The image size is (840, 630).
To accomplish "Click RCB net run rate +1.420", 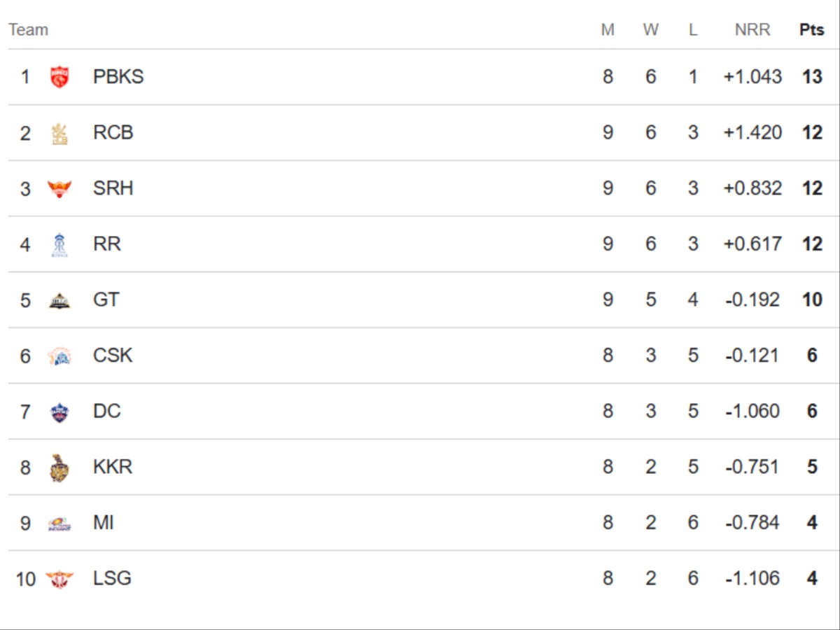I will click(752, 133).
